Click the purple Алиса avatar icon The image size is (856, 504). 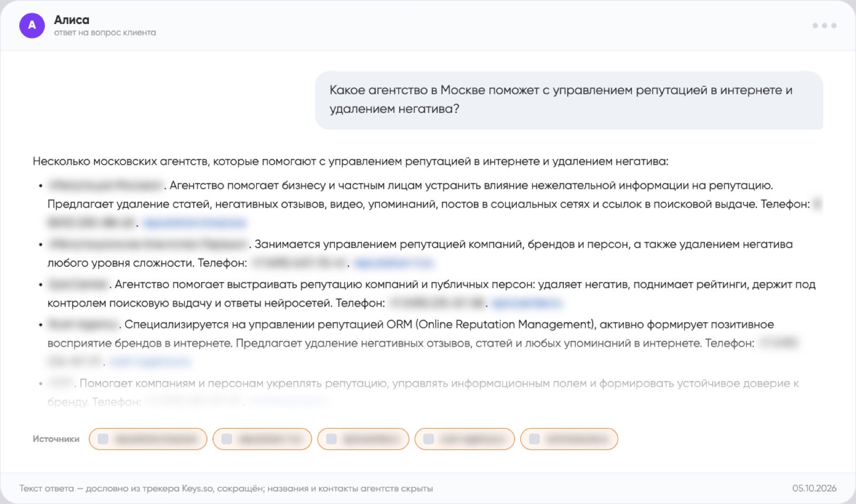[32, 25]
